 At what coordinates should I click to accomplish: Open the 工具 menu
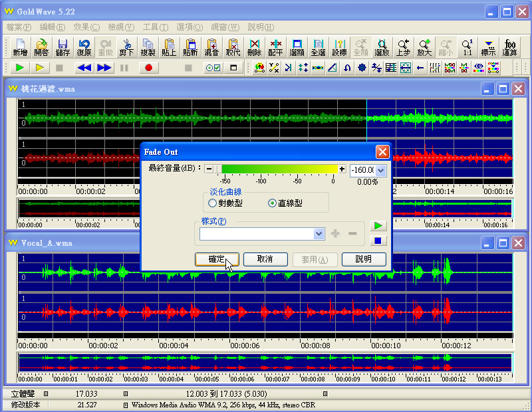click(x=156, y=27)
